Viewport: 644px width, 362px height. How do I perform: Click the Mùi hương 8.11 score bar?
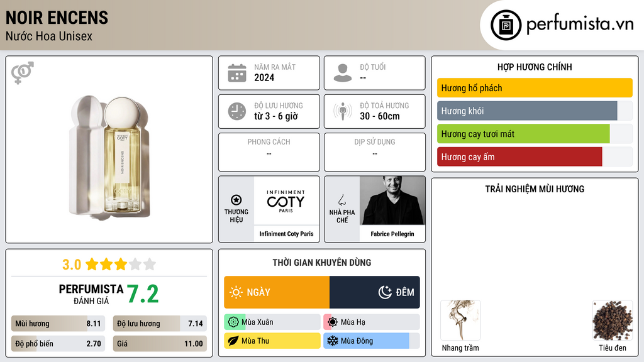(x=58, y=324)
